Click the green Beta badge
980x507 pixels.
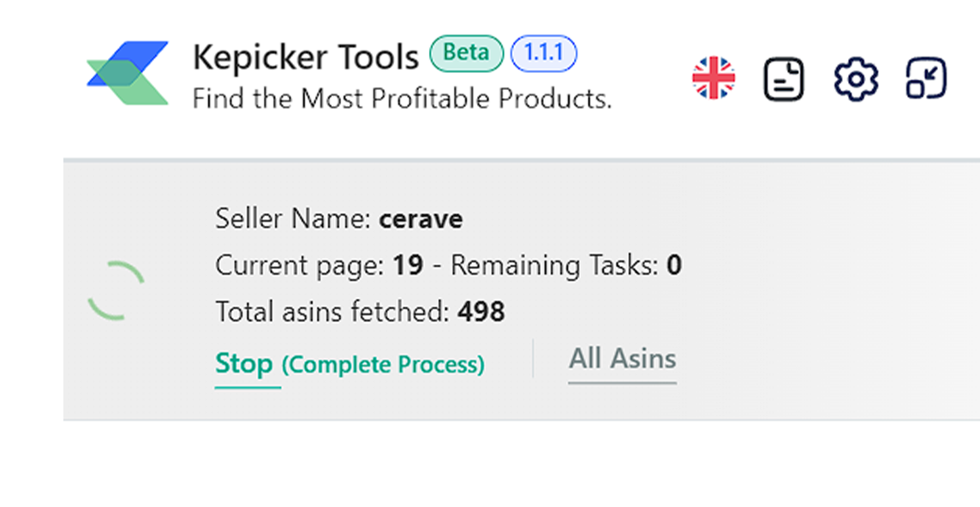click(x=465, y=53)
